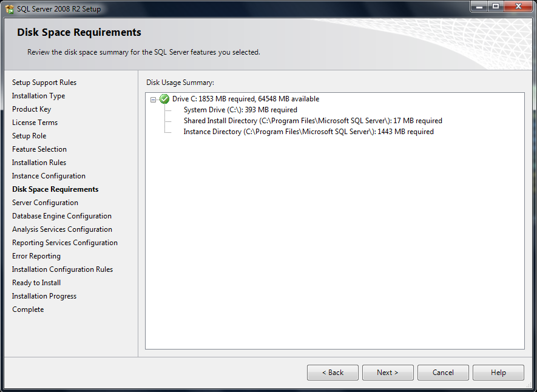Open Help for this setup page
Viewport: 537px width, 392px height.
click(x=498, y=373)
